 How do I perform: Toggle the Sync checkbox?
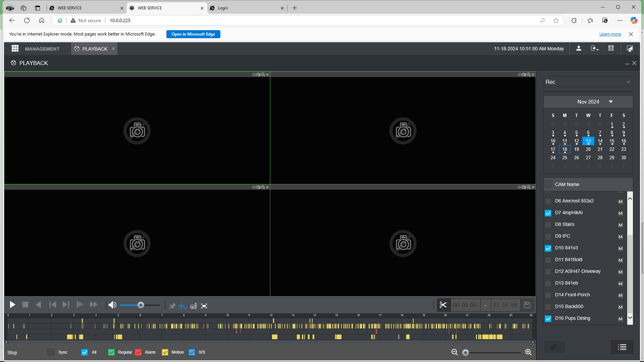point(51,352)
